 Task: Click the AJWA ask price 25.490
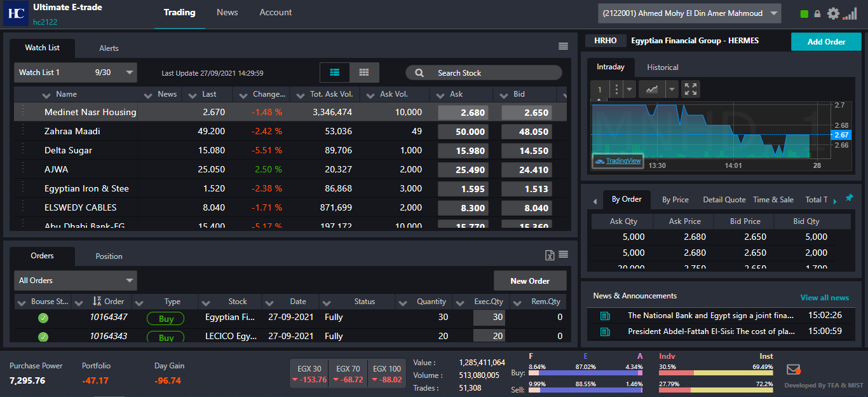click(x=463, y=170)
